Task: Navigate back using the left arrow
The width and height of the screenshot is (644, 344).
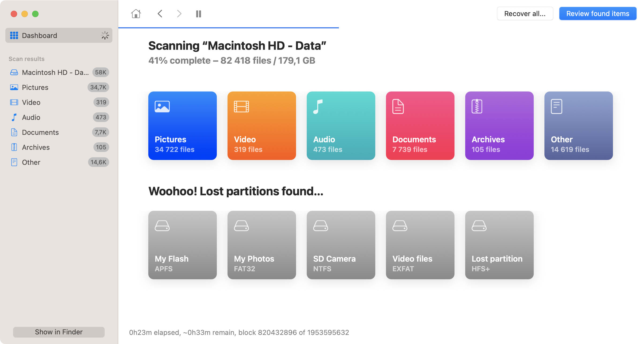Action: click(160, 13)
